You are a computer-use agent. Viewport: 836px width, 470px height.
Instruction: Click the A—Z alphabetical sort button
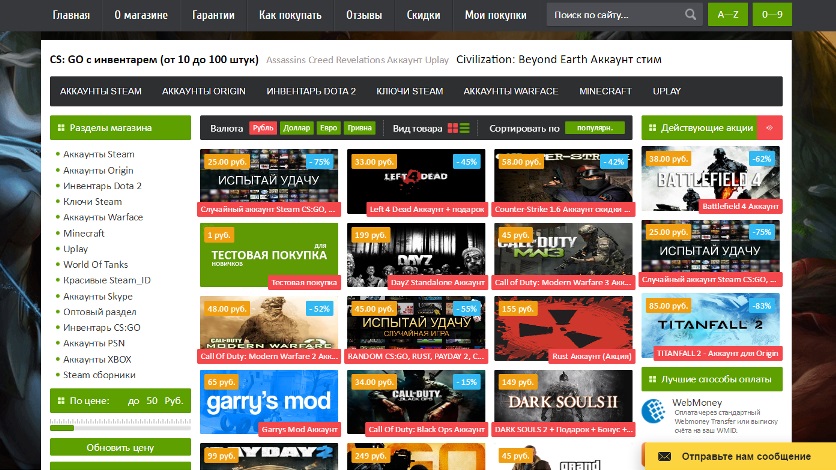click(x=727, y=15)
